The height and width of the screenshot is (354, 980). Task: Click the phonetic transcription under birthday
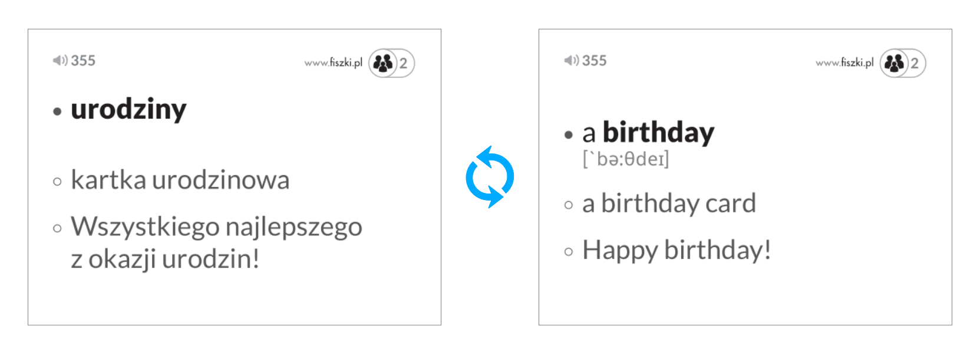(x=626, y=159)
